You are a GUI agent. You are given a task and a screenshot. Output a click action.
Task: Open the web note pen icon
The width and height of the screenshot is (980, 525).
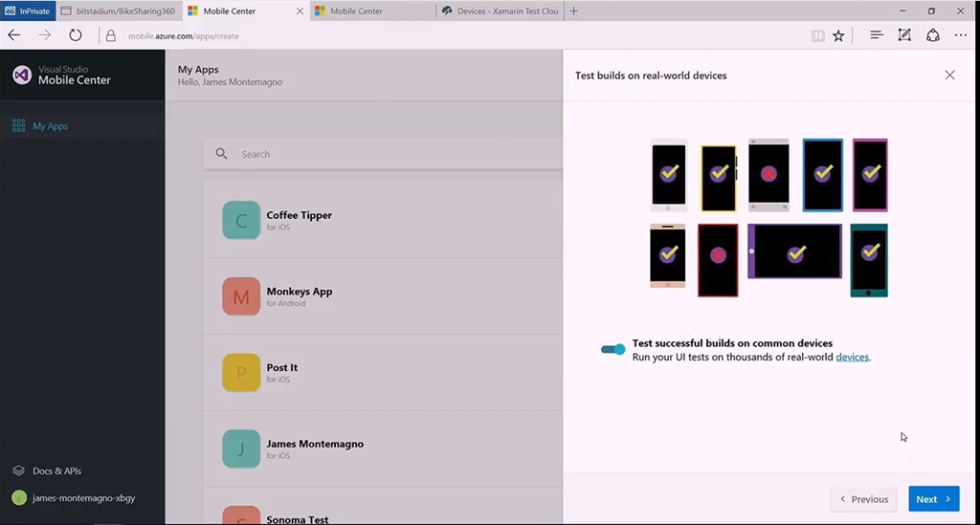[904, 35]
